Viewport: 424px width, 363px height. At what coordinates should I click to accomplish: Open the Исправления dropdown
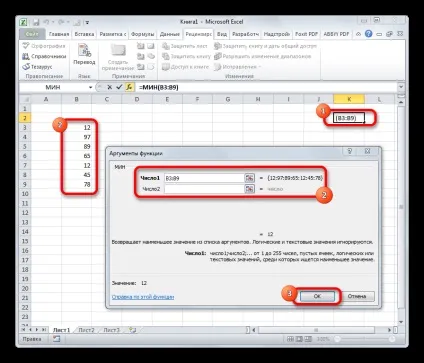click(x=237, y=67)
